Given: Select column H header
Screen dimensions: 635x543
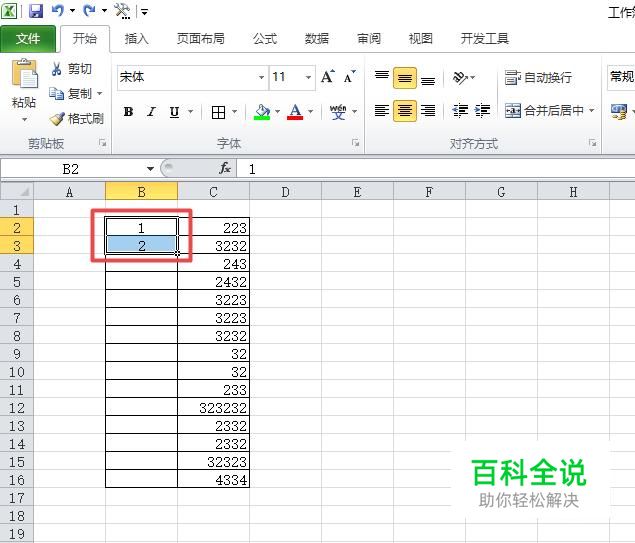Looking at the screenshot, I should tap(573, 192).
